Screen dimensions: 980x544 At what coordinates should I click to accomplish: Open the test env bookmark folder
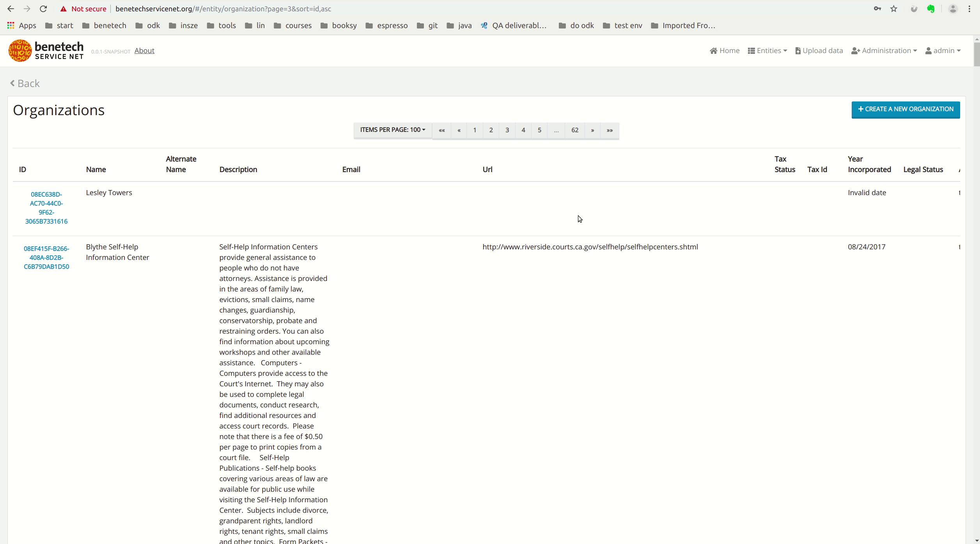622,25
